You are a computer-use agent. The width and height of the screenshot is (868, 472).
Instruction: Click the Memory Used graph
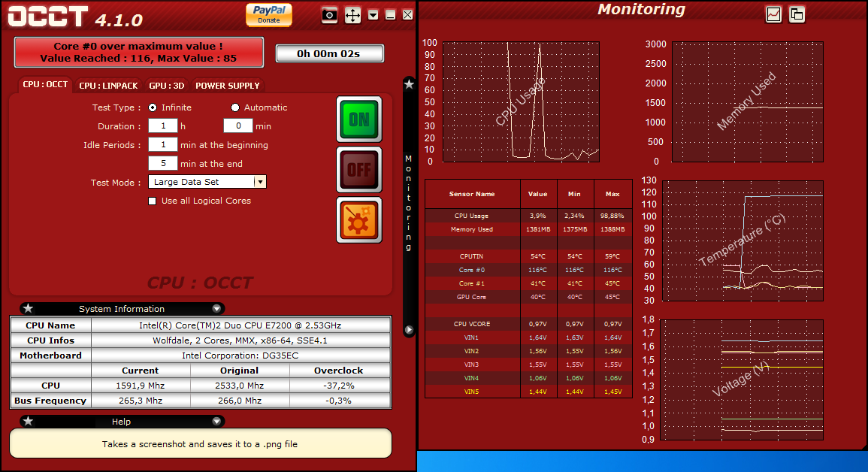[x=747, y=101]
